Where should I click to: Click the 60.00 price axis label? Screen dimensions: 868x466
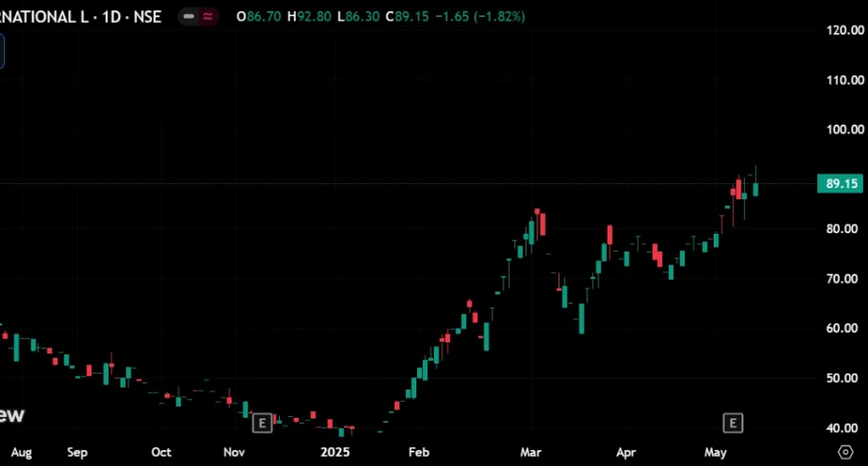coord(842,328)
